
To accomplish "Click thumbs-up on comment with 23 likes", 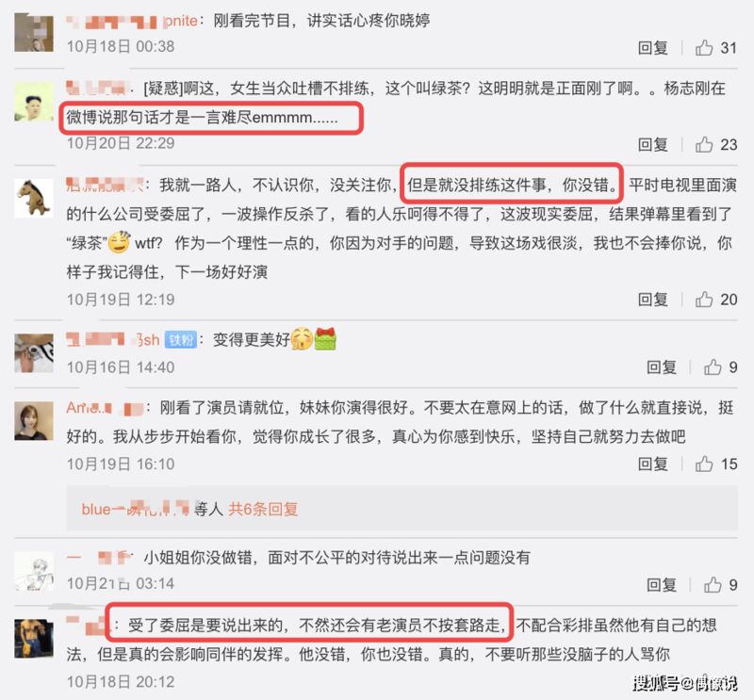I will (704, 144).
